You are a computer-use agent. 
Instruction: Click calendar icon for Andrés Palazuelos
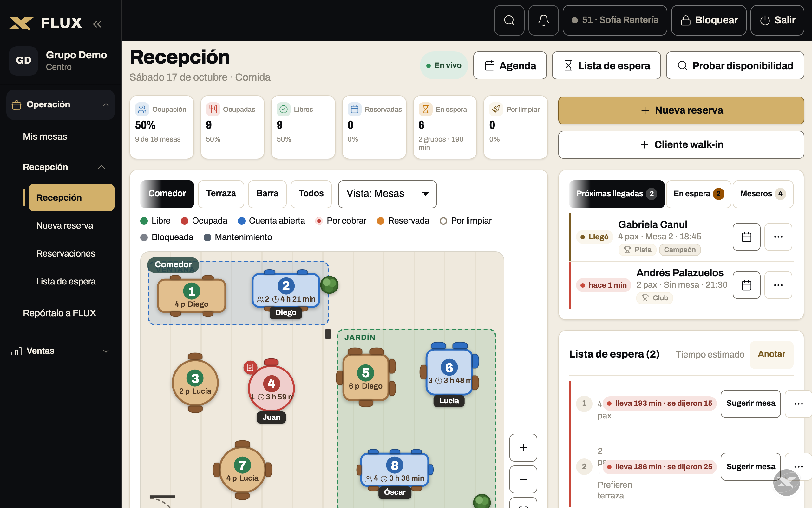tap(746, 285)
